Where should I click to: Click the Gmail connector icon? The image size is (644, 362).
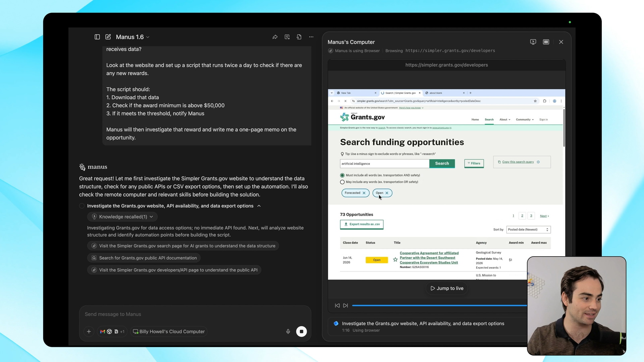pos(103,331)
